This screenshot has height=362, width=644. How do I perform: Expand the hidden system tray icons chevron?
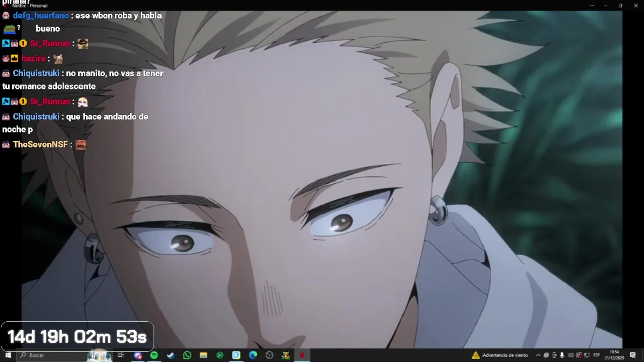(x=538, y=355)
